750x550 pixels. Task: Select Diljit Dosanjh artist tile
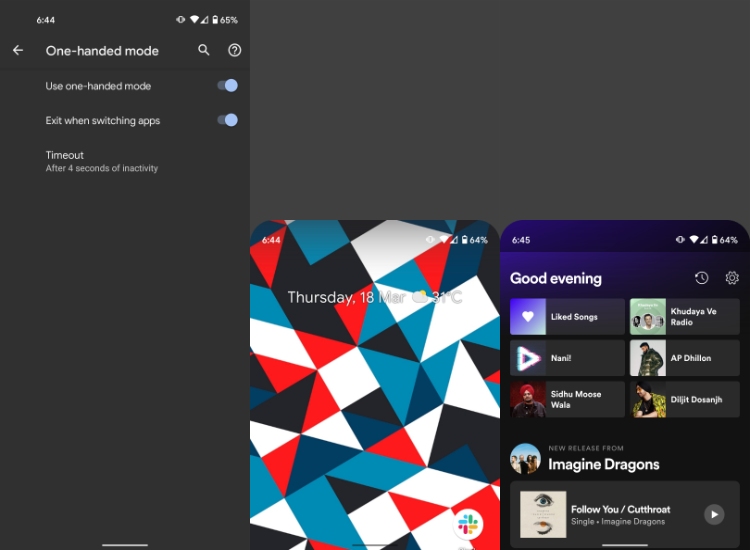click(x=685, y=399)
